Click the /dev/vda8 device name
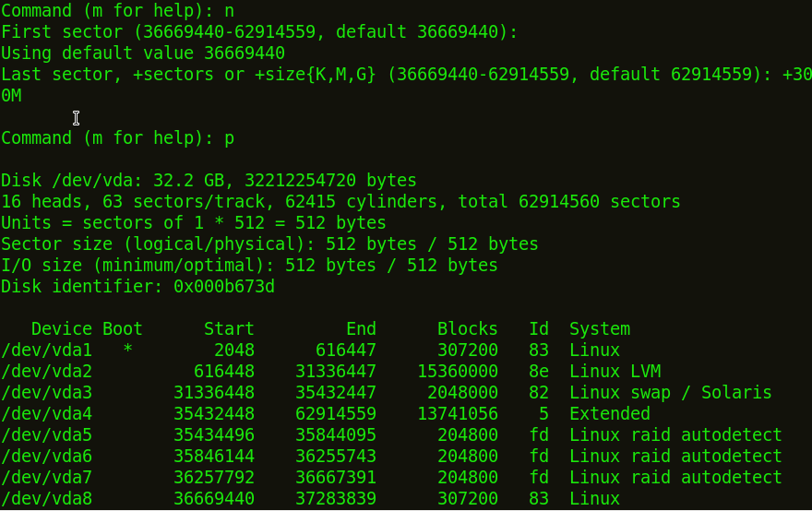The image size is (812, 511). point(47,499)
